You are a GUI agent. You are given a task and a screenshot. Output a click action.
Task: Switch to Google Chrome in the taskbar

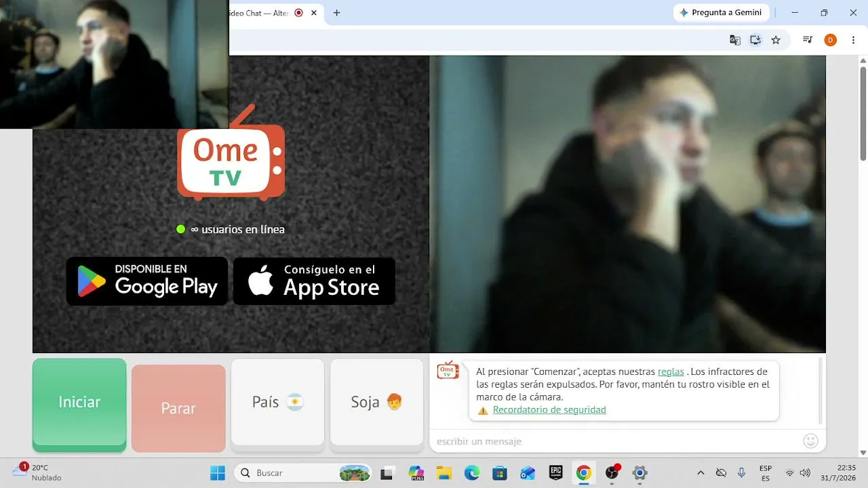(583, 472)
